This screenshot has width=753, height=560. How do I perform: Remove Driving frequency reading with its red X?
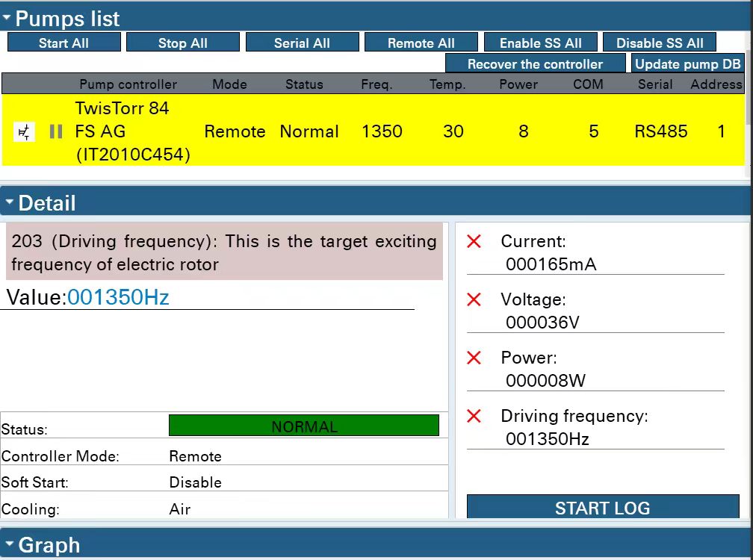click(474, 416)
